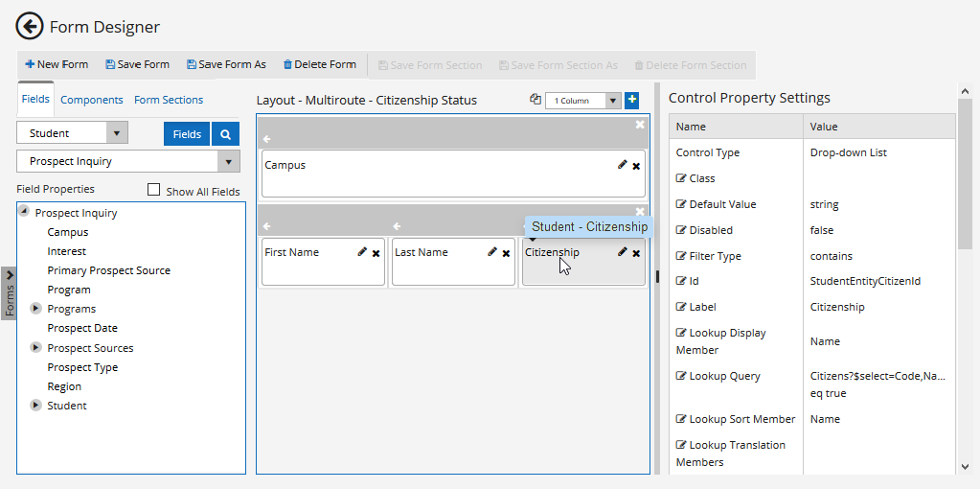Viewport: 980px width, 489px height.
Task: Delete the First Name field from layout
Action: coord(376,253)
